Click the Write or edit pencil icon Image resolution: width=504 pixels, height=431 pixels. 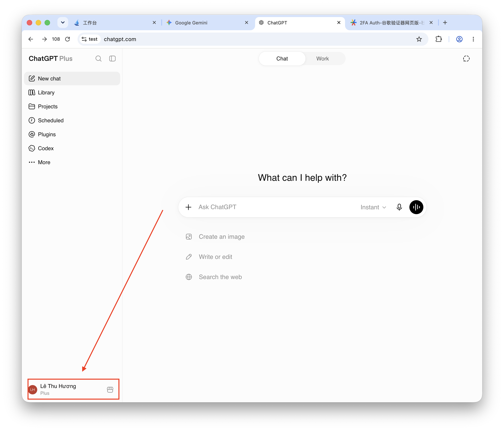(x=189, y=257)
